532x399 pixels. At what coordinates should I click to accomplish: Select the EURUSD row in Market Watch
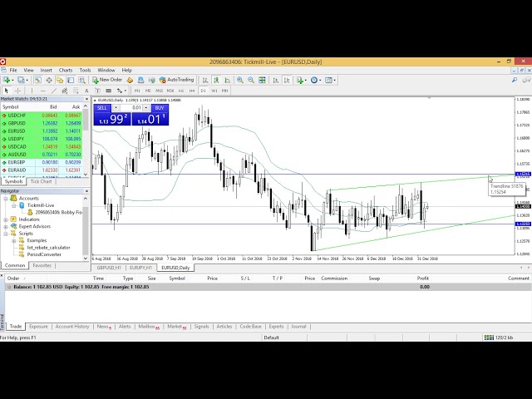17,131
